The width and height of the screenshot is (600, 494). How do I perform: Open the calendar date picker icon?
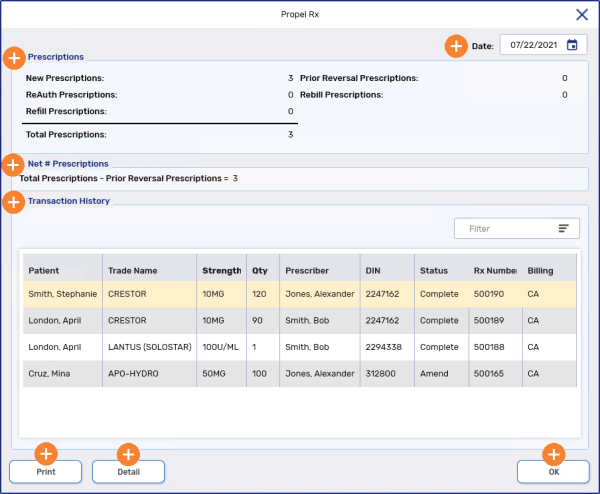pyautogui.click(x=572, y=45)
